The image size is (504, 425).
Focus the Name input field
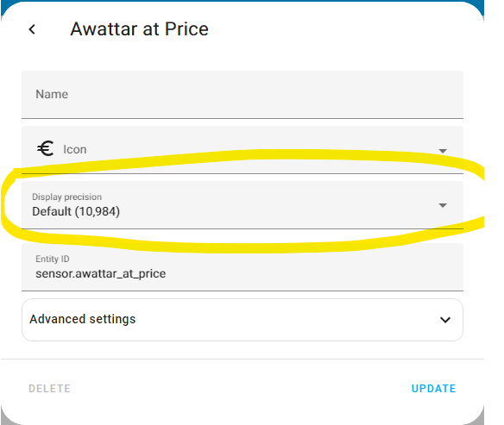243,95
